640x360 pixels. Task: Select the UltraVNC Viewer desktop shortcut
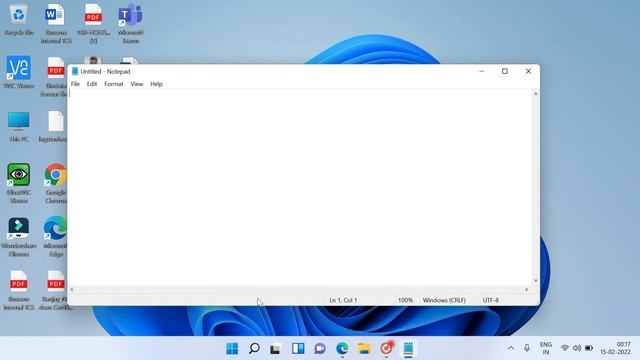pos(19,183)
